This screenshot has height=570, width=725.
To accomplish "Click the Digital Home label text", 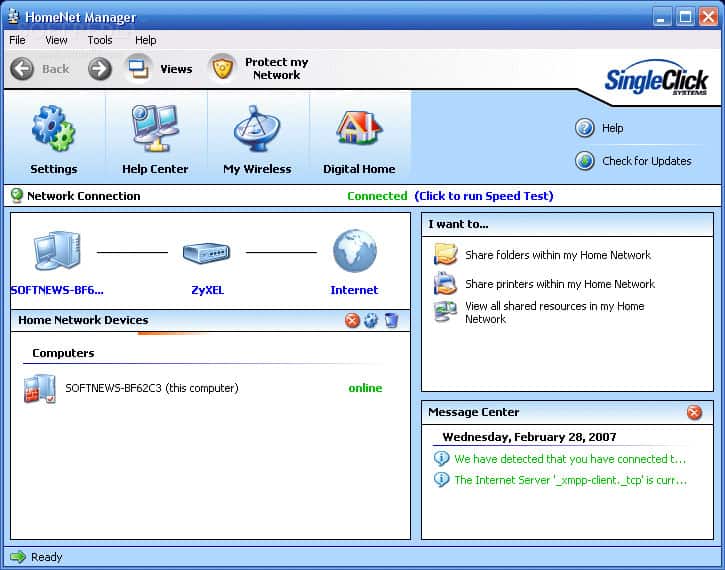I will (359, 169).
